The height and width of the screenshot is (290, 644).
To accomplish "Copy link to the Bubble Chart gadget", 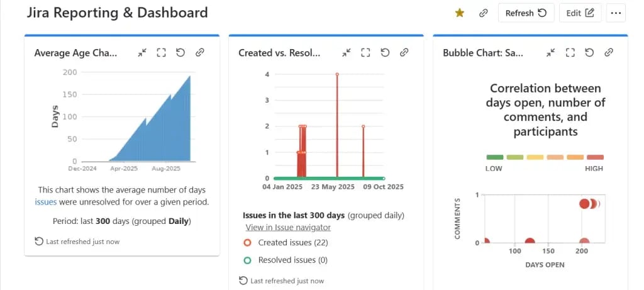I will pos(609,53).
